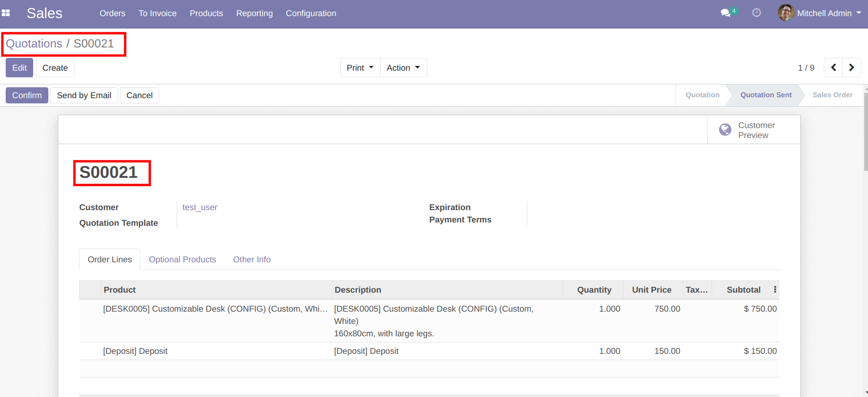Open the Reporting menu
Screen dimensions: 868x397
coord(254,13)
